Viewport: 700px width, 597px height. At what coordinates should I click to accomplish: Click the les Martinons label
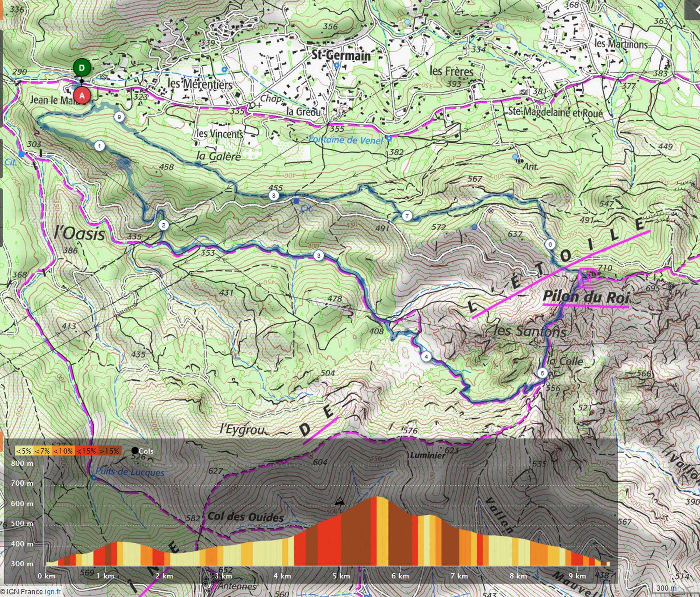pyautogui.click(x=621, y=43)
